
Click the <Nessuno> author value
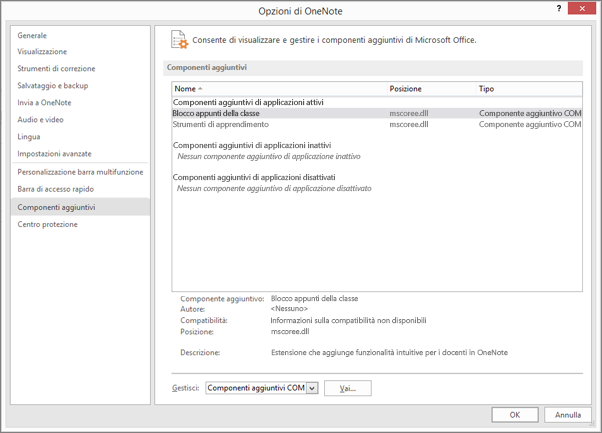coord(289,309)
